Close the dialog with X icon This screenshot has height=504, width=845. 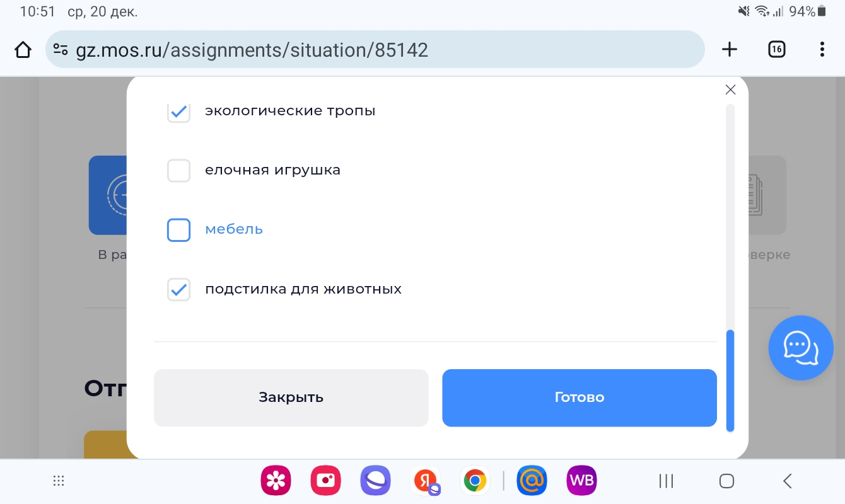click(x=730, y=89)
